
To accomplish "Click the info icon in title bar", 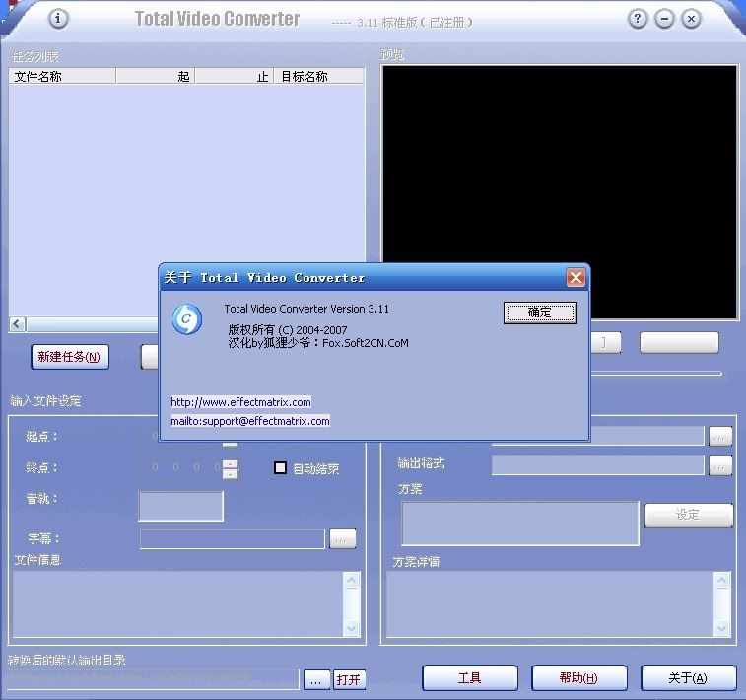I will tap(59, 19).
